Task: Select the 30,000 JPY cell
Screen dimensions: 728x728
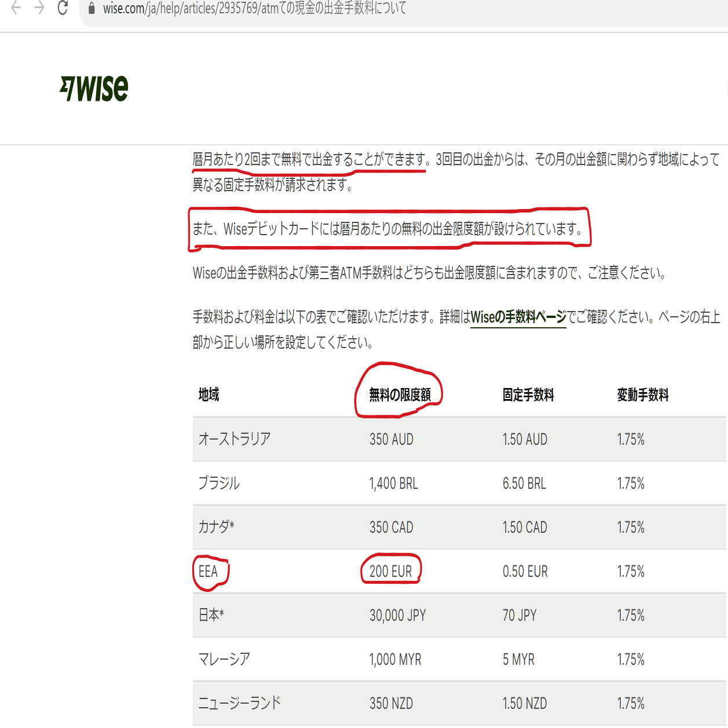Action: tap(398, 616)
